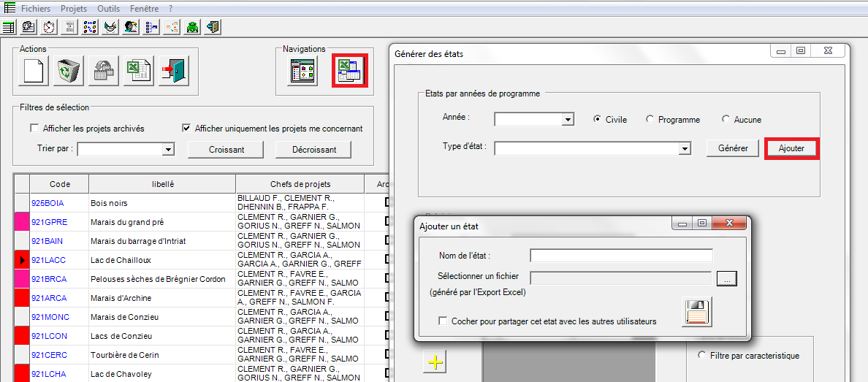The width and height of the screenshot is (868, 382).
Task: Click the Excel export icon in Actions
Action: coord(138,71)
